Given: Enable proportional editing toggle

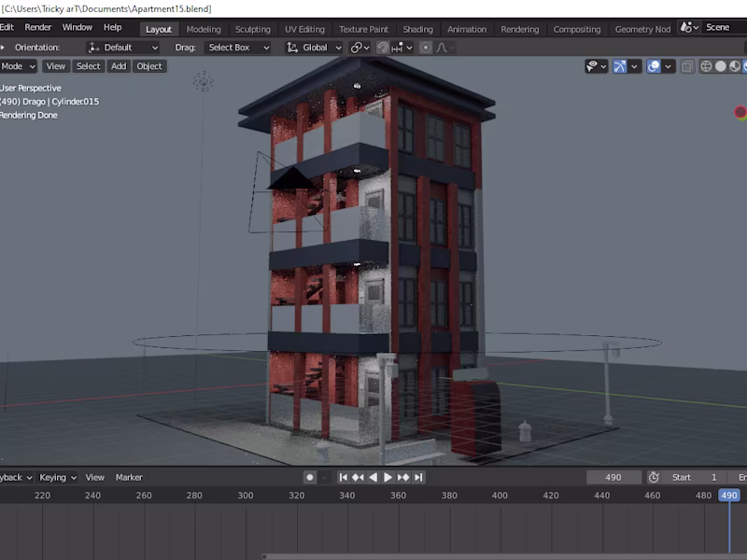Looking at the screenshot, I should pos(426,48).
